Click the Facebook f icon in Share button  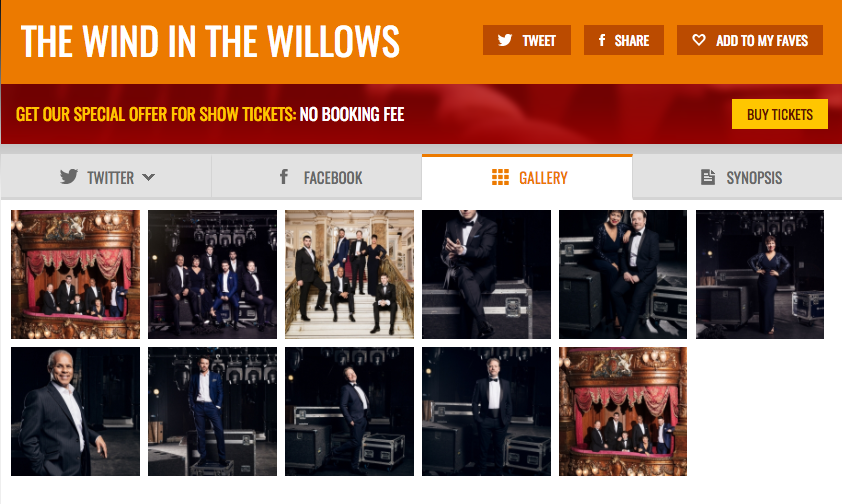(602, 40)
